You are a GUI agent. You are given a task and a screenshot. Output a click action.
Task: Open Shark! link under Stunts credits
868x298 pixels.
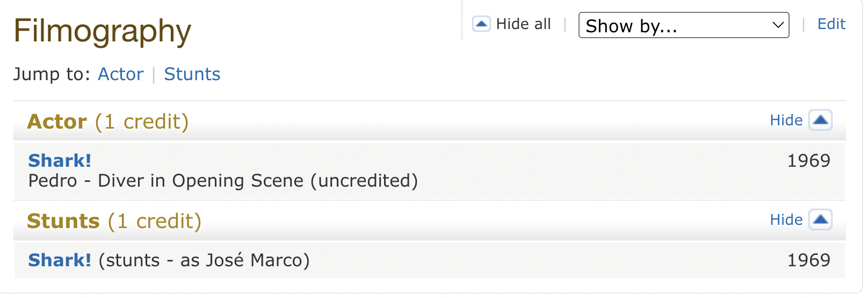coord(60,260)
